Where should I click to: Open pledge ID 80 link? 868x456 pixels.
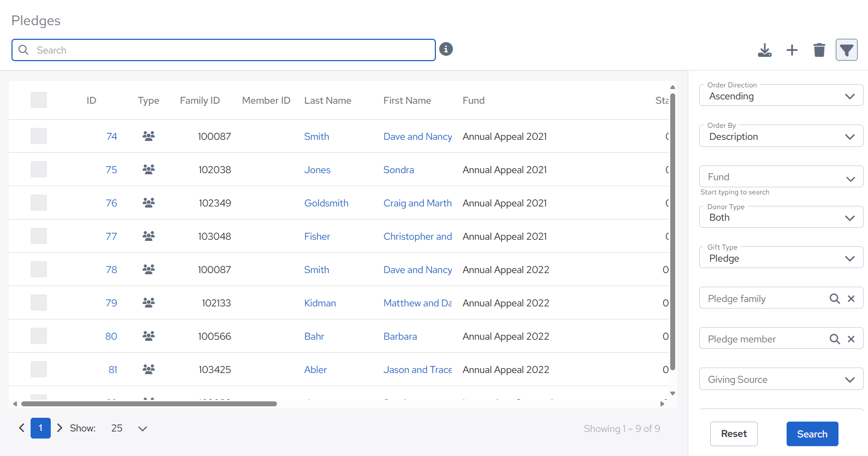pyautogui.click(x=111, y=336)
